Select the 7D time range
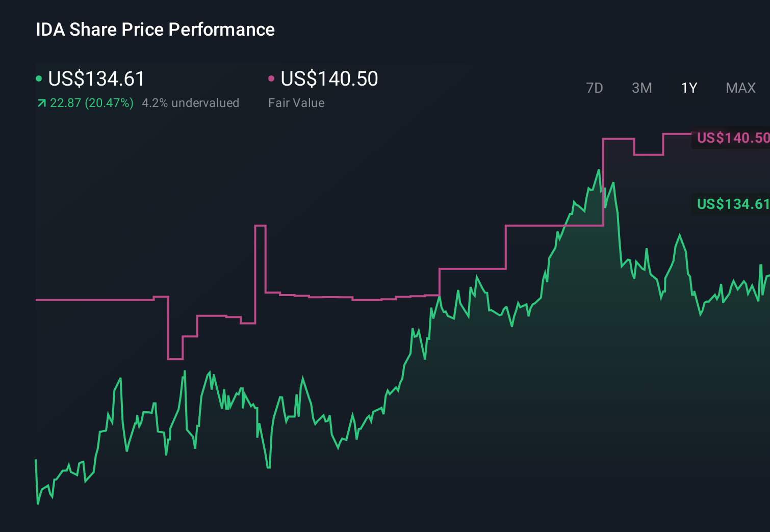The image size is (770, 532). (x=595, y=88)
